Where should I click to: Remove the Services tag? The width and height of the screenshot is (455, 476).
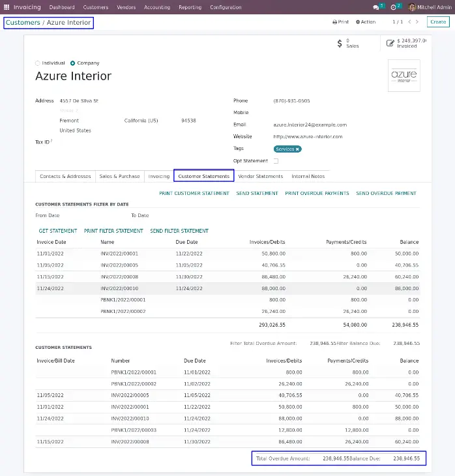297,149
